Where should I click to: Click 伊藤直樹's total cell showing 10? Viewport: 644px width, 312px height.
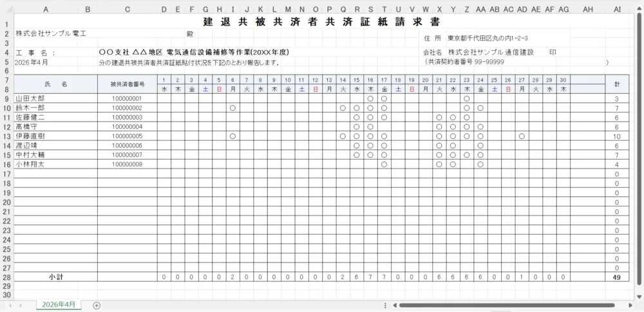(x=616, y=136)
